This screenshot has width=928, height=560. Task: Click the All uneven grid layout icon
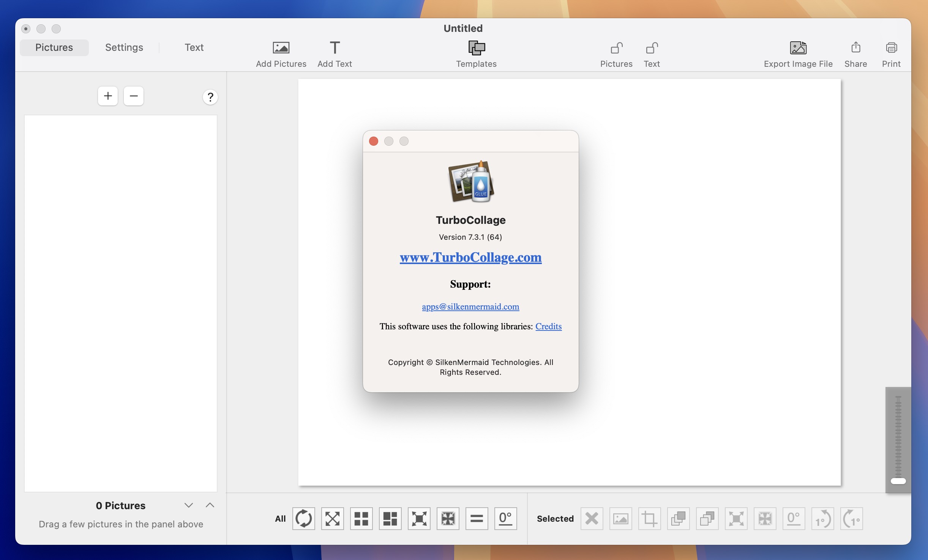[390, 518]
